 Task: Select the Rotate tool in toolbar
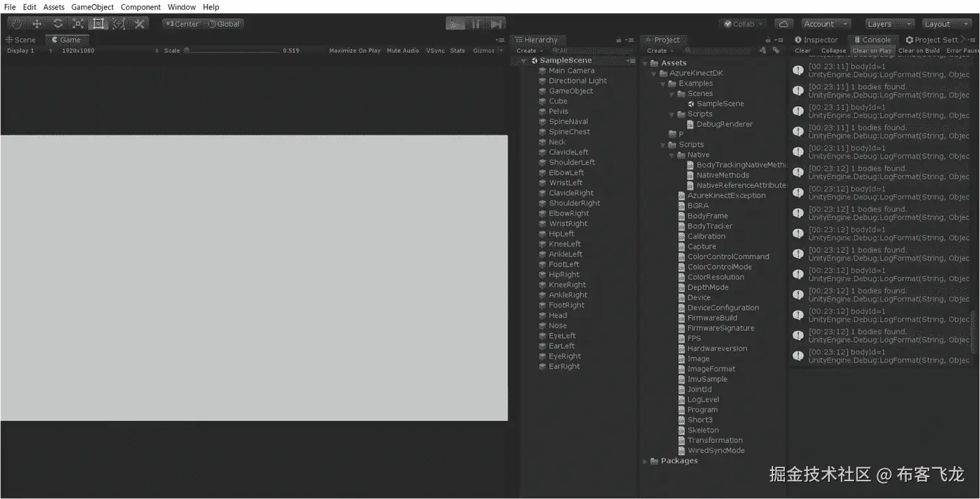pyautogui.click(x=58, y=23)
